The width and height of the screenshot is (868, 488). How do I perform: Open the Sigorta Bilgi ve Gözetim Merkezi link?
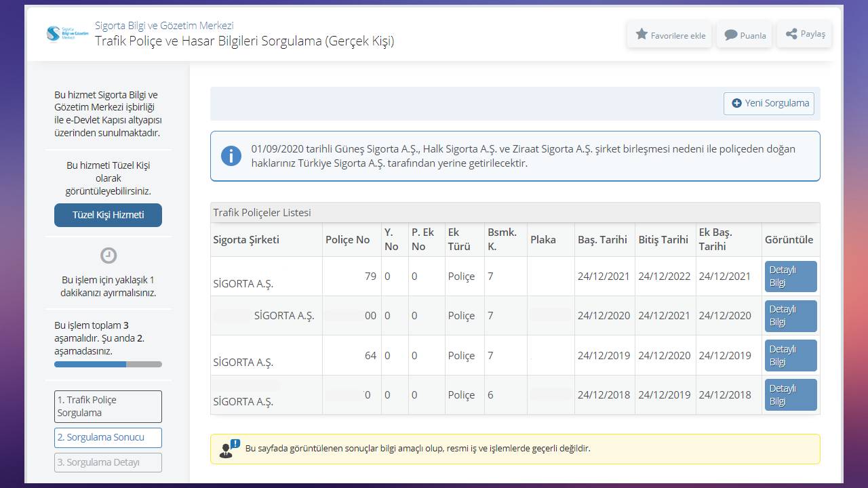coord(164,26)
